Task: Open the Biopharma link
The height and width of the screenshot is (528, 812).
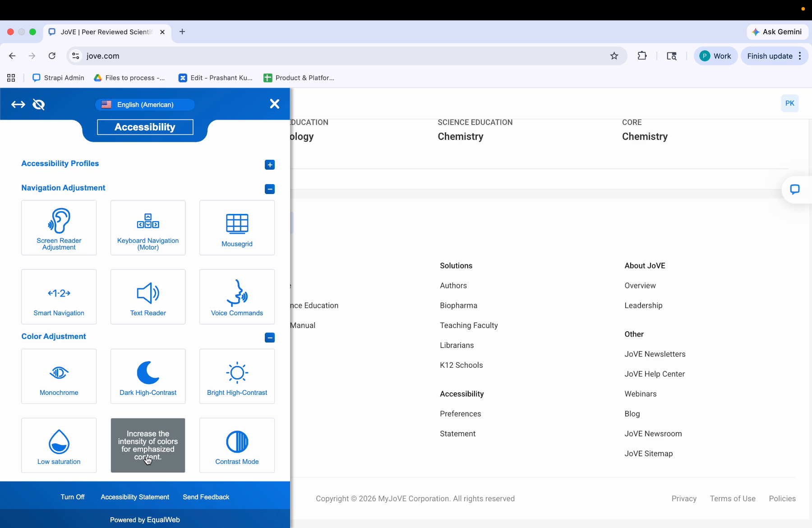Action: [458, 306]
